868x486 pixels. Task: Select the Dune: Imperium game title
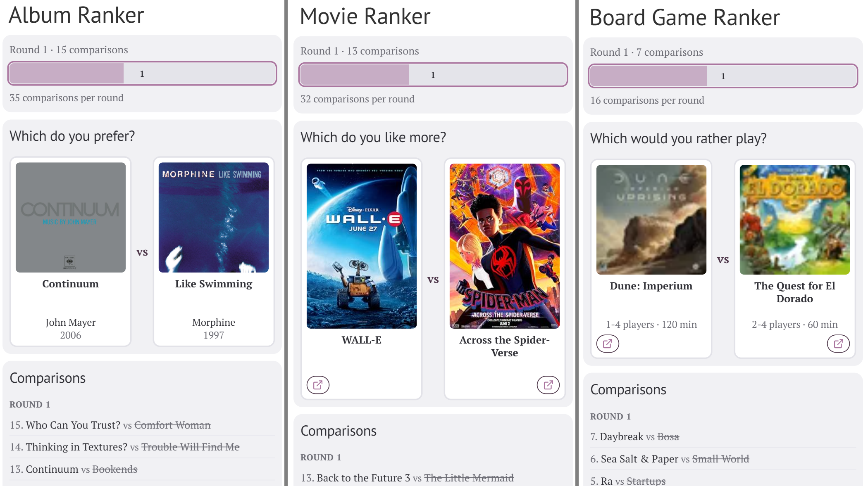pyautogui.click(x=651, y=286)
